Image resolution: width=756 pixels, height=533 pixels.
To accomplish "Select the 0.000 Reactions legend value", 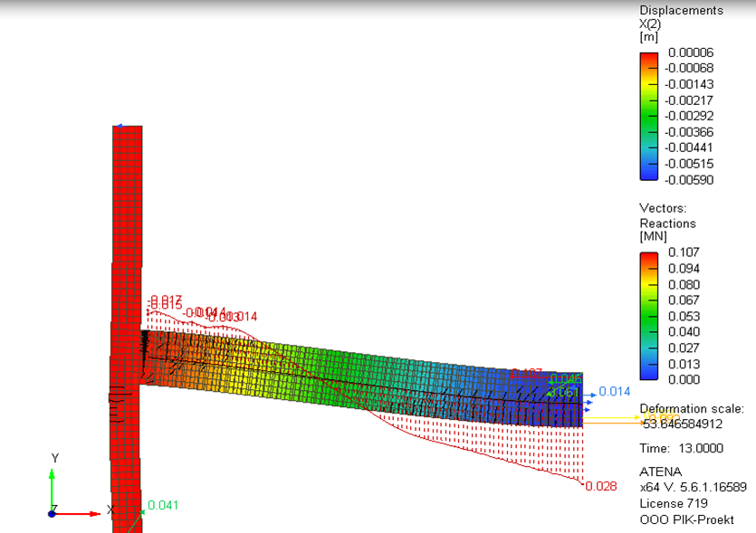I will point(684,379).
